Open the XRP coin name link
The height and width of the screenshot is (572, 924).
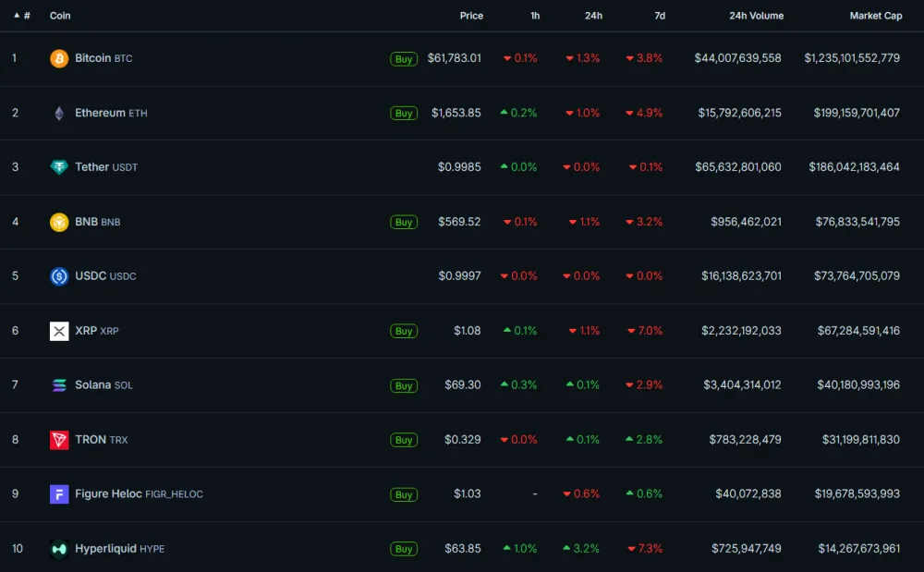[x=97, y=331]
